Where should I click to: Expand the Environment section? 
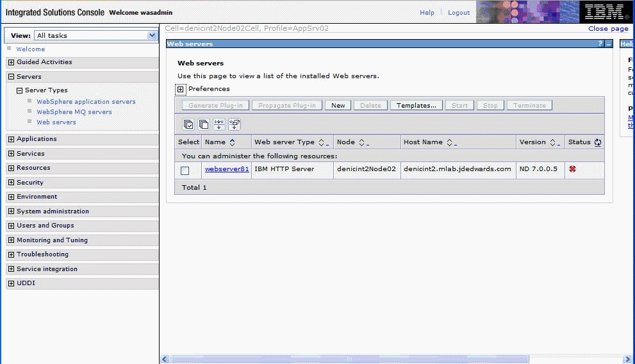[x=12, y=197]
